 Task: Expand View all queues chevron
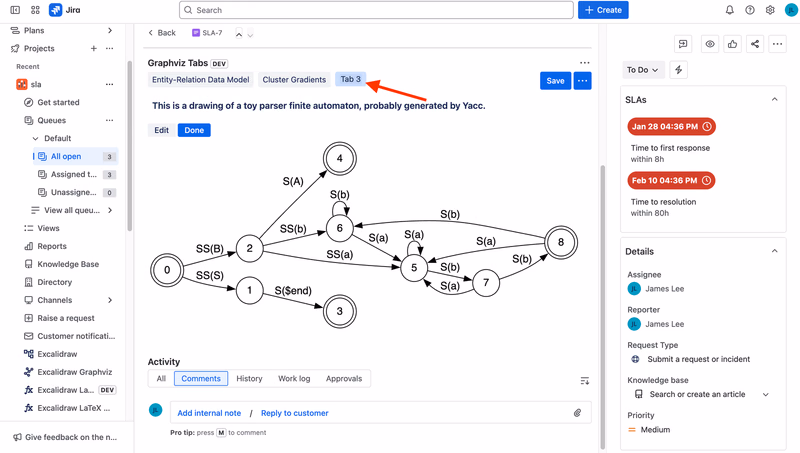coord(110,210)
